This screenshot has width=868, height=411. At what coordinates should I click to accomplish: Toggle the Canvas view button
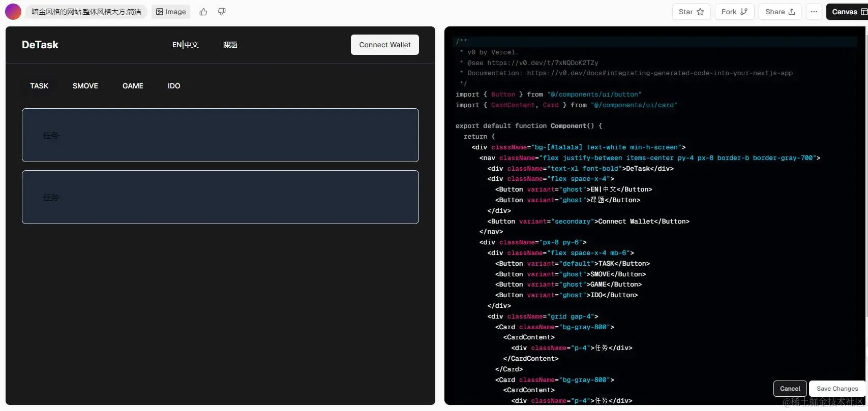pyautogui.click(x=848, y=12)
